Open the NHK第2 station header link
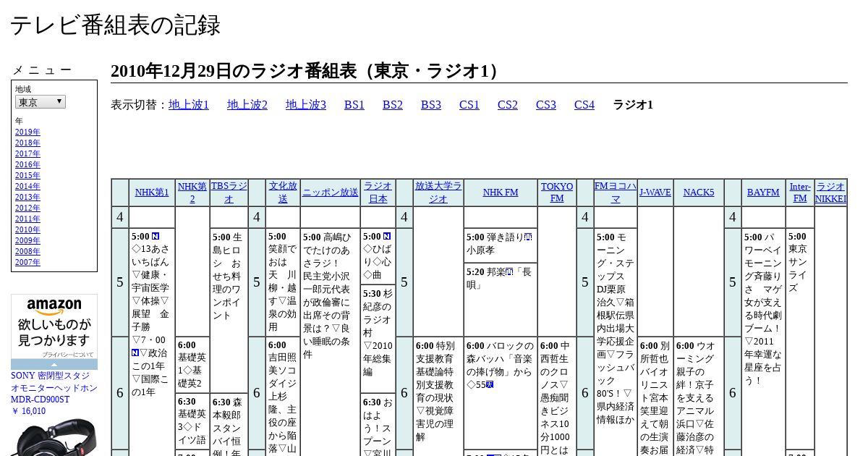Viewport: 868px width, 456px height. 192,193
